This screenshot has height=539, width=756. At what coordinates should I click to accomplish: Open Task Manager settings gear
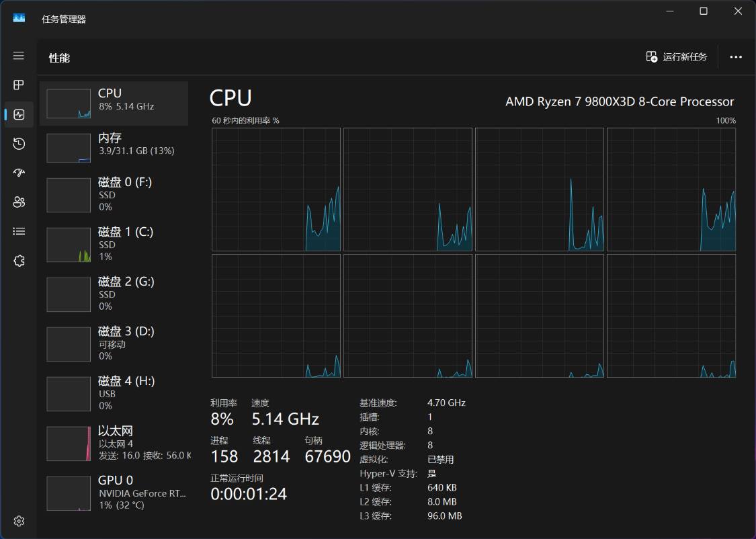19,521
